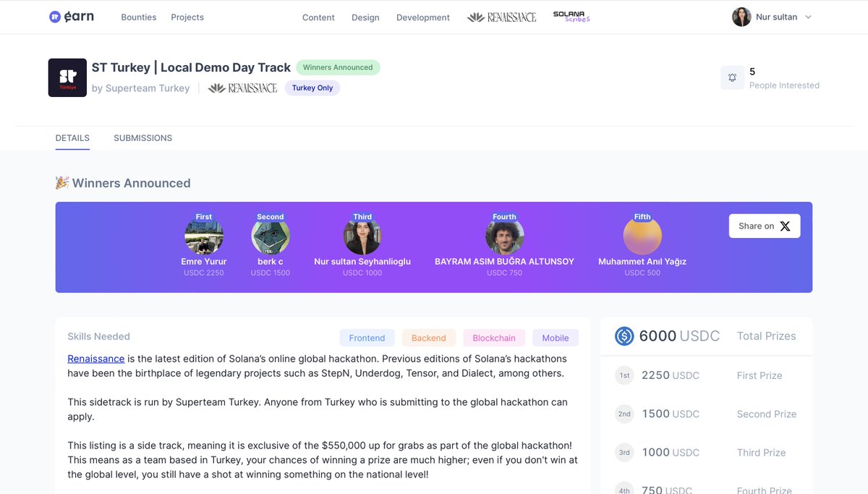Go to Design category
Screen dimensions: 868x494
[365, 17]
